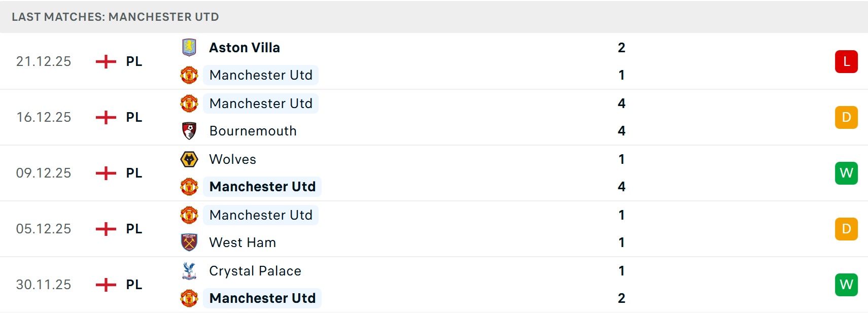The width and height of the screenshot is (868, 313).
Task: Select the West Ham team name
Action: coord(242,242)
